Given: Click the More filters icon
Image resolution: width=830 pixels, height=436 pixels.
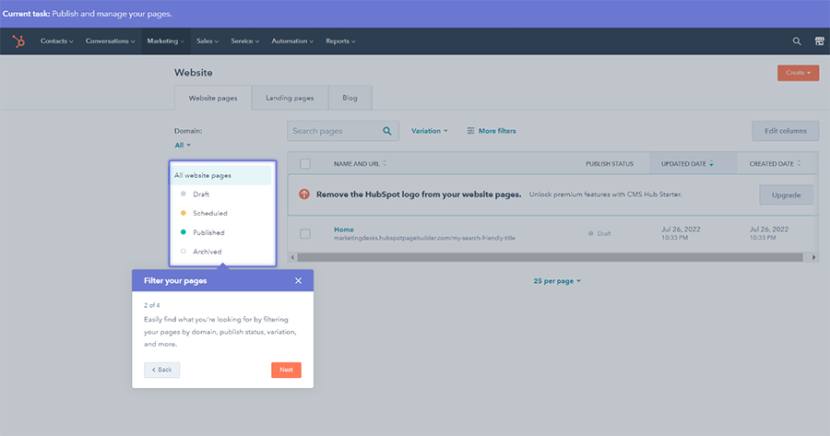Looking at the screenshot, I should click(468, 131).
